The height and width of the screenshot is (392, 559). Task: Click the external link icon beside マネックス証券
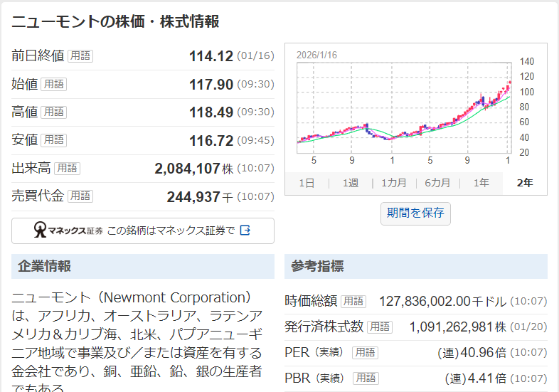(x=245, y=231)
